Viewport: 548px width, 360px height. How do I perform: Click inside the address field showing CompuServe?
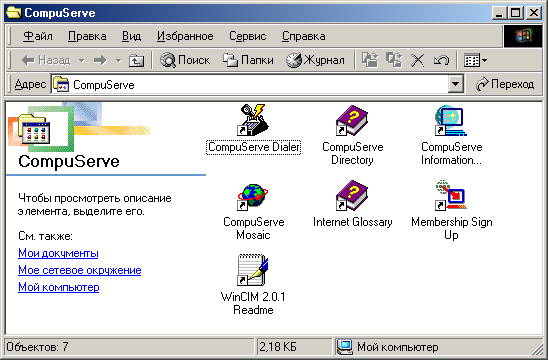[x=250, y=84]
